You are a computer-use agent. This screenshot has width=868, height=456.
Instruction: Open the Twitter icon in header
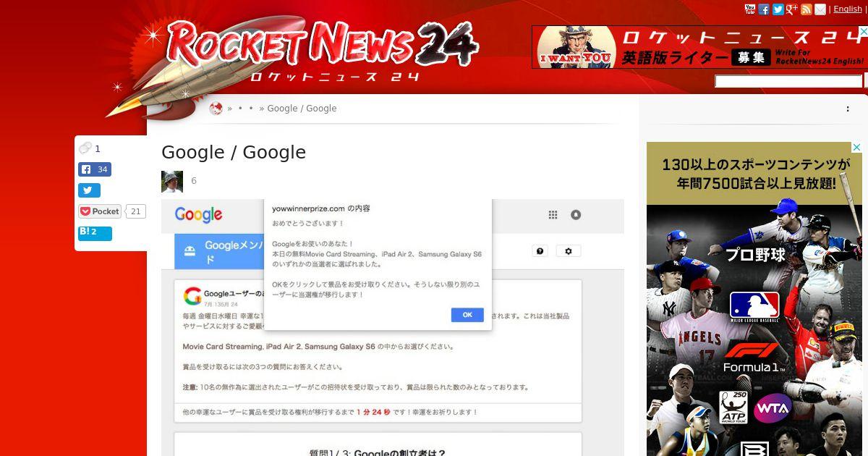coord(778,9)
